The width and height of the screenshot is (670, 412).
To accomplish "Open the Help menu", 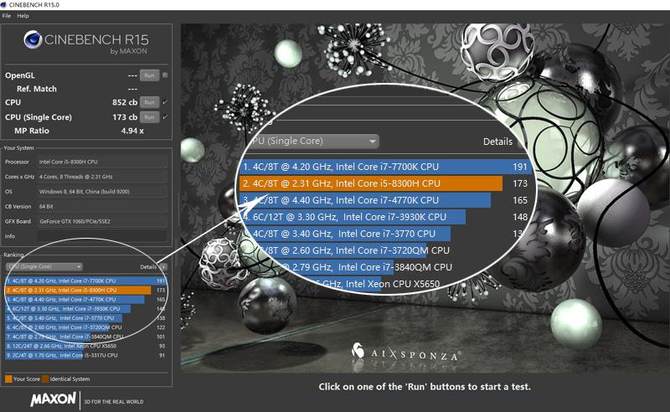I will pyautogui.click(x=23, y=16).
